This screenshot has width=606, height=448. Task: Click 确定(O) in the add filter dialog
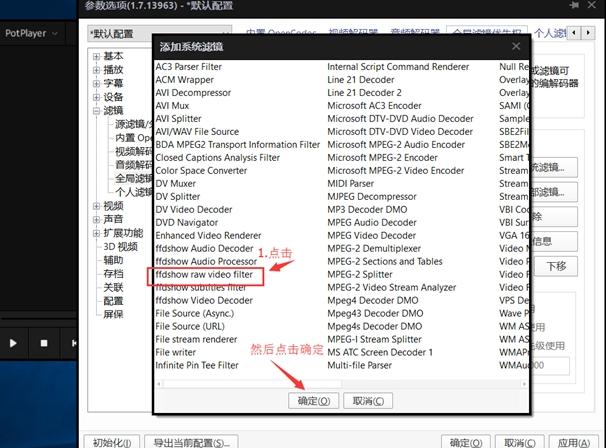pyautogui.click(x=313, y=401)
